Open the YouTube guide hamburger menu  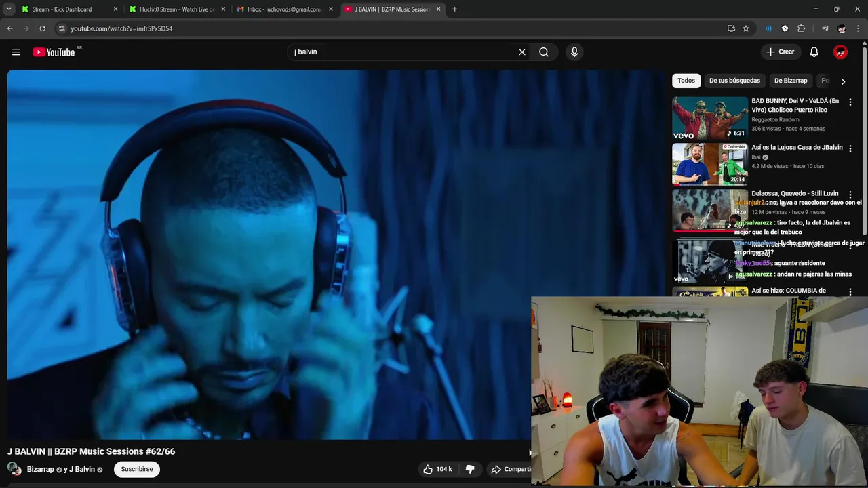point(16,52)
